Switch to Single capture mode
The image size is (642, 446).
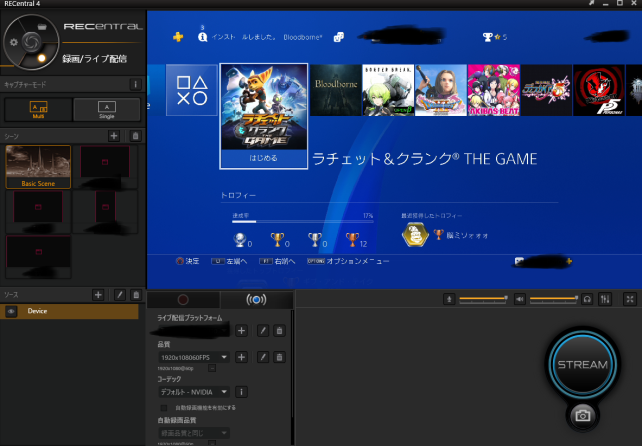(107, 109)
